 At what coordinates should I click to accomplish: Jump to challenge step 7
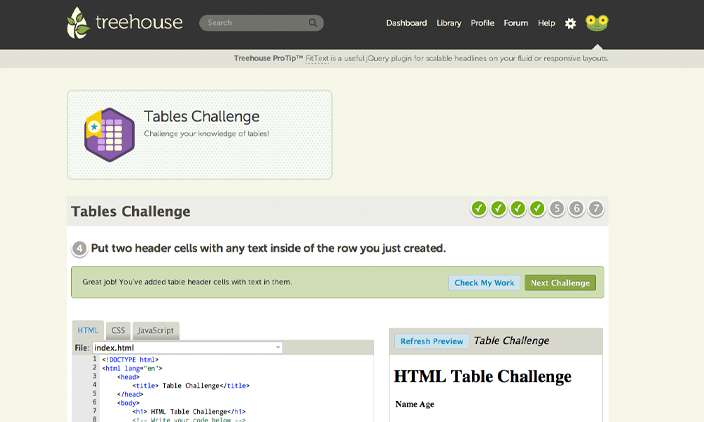596,209
